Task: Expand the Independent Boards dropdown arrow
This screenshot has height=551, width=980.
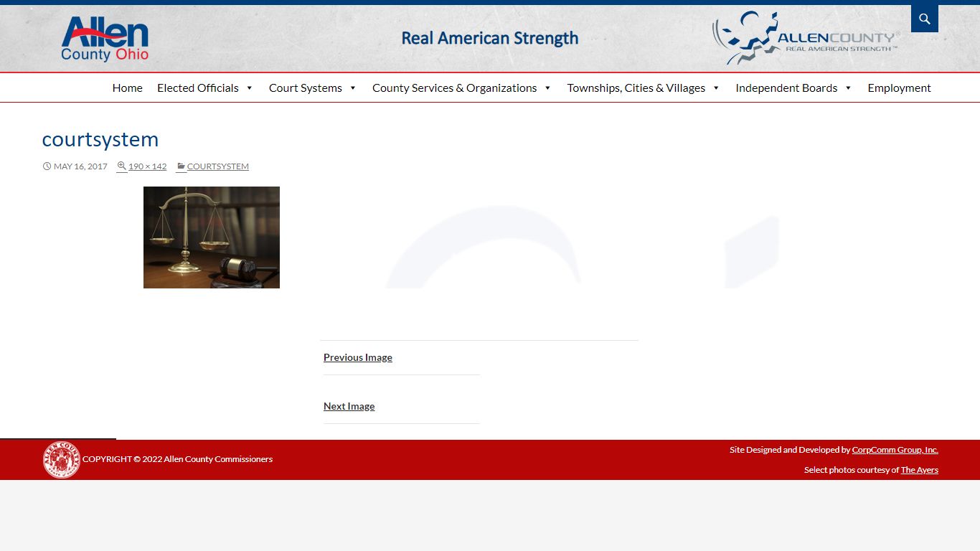Action: tap(848, 88)
